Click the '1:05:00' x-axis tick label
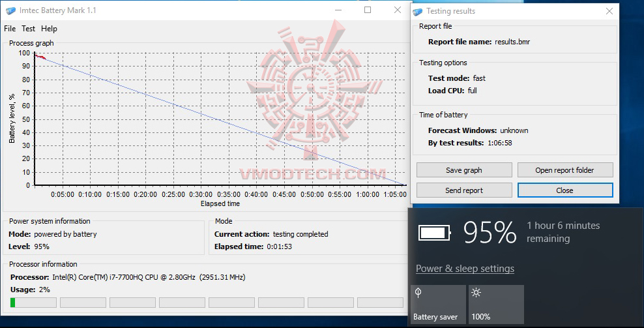Image resolution: width=644 pixels, height=328 pixels. [x=395, y=195]
